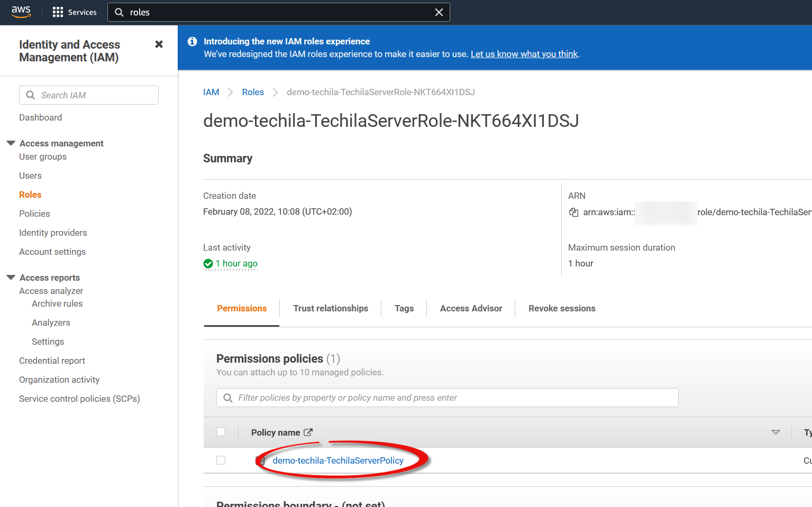This screenshot has height=507, width=812.
Task: Copy the ARN using the copy icon
Action: 573,212
